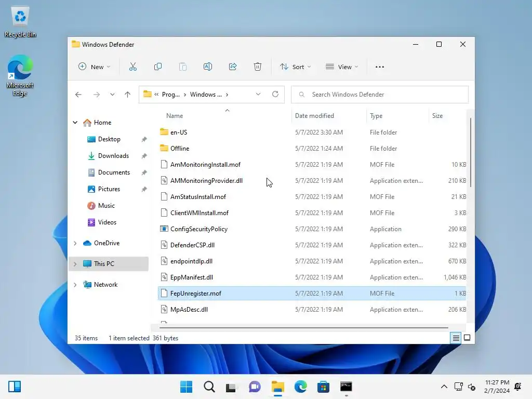Viewport: 532px width, 399px height.
Task: Go forward with the right arrow button
Action: click(x=97, y=95)
